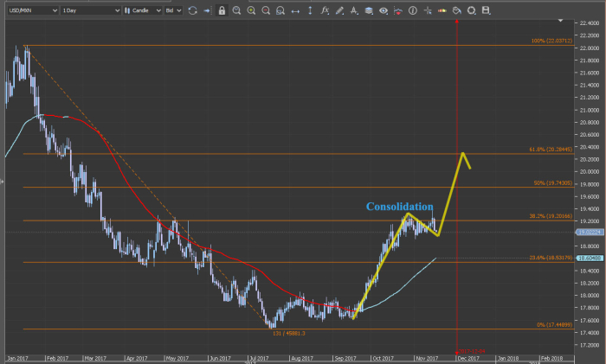Click Jan 2018 on the time axis

(508, 358)
